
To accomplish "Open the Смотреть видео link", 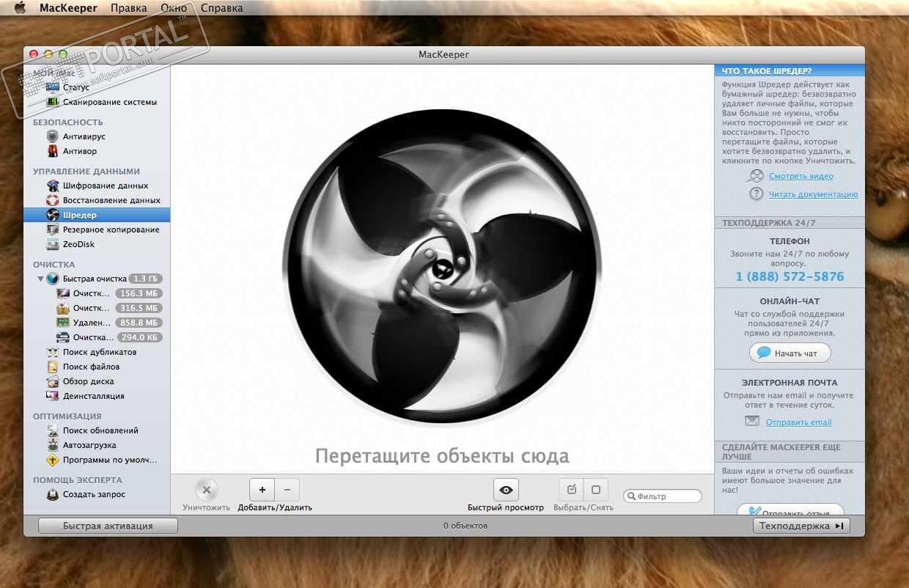I will click(x=801, y=176).
